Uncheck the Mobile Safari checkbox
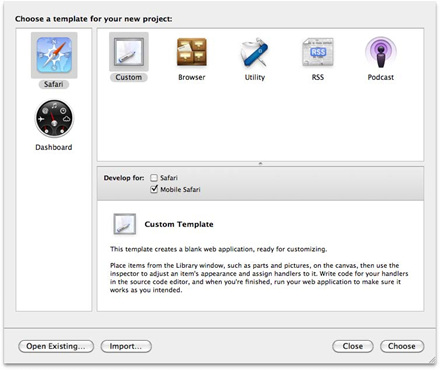This screenshot has height=370, width=440. (x=154, y=189)
